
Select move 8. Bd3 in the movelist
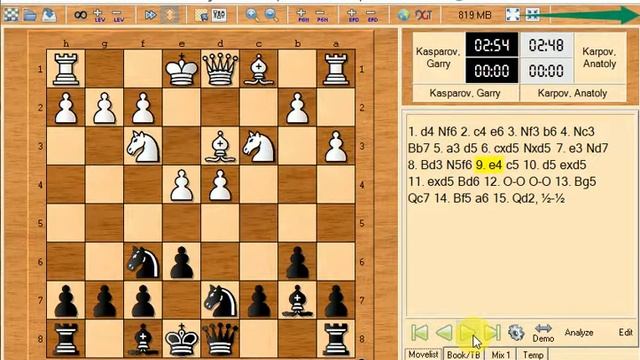[x=425, y=165]
